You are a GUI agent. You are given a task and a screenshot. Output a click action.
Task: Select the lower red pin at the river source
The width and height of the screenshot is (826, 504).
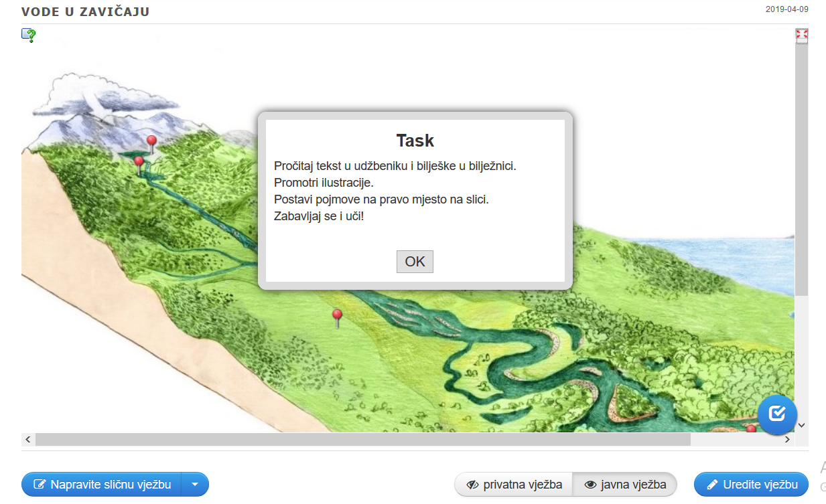coord(139,163)
